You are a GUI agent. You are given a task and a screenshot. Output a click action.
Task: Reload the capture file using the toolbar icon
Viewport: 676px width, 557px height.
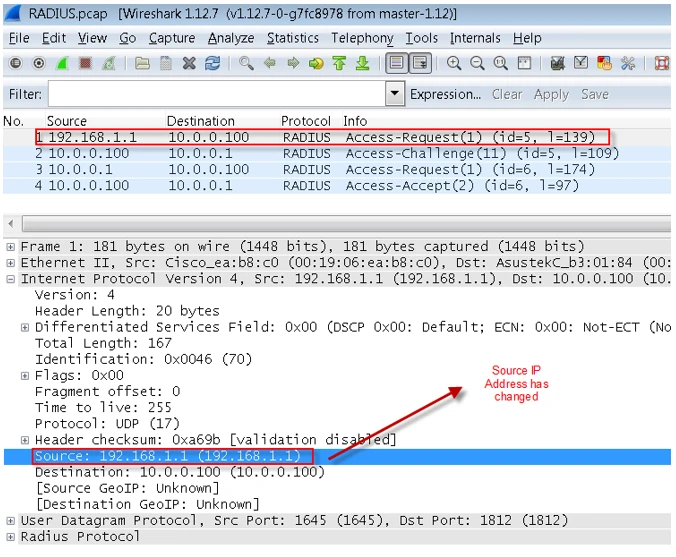click(x=212, y=63)
